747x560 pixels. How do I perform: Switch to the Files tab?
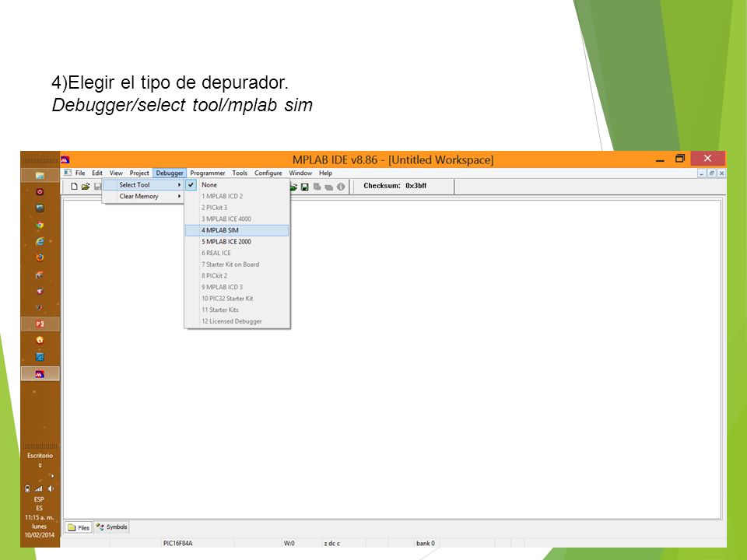click(x=78, y=527)
